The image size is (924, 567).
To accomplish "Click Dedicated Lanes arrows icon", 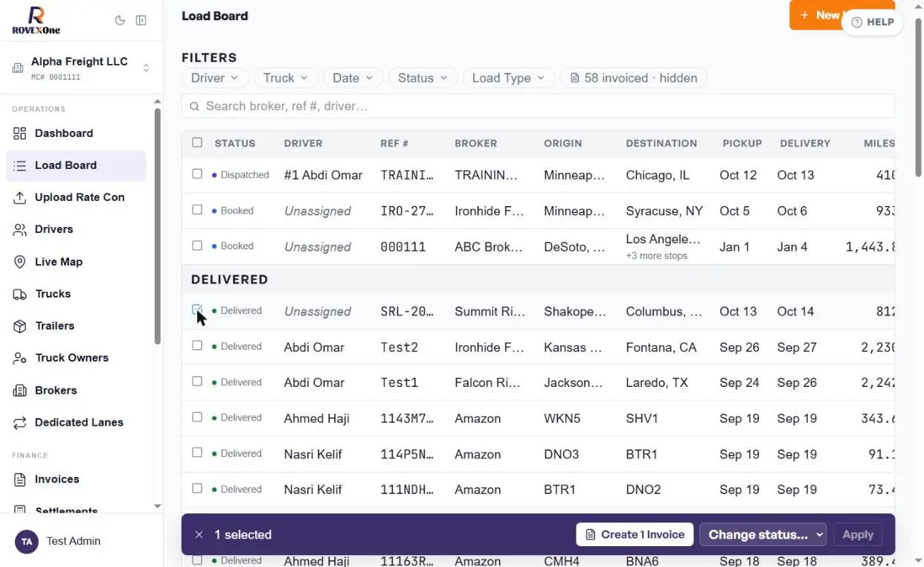I will point(20,423).
